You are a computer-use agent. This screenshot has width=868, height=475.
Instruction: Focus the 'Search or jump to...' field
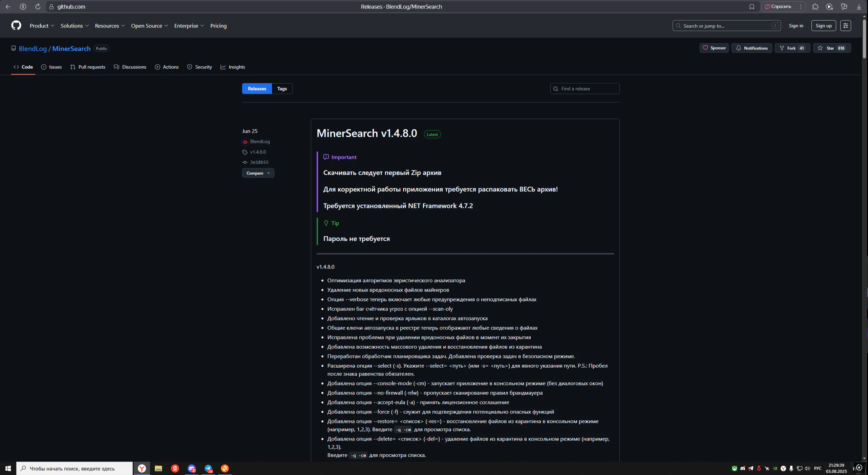click(x=726, y=26)
